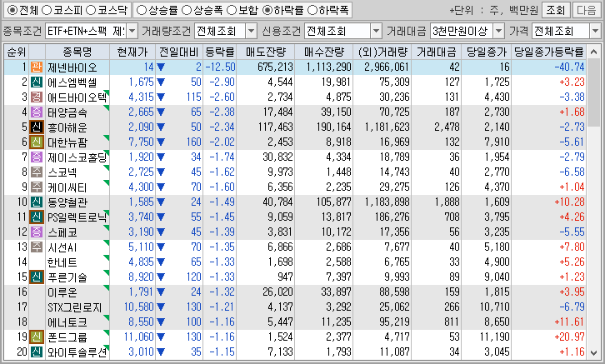
Task: Click the down arrow next to 제넨바이오 price
Action: click(161, 67)
